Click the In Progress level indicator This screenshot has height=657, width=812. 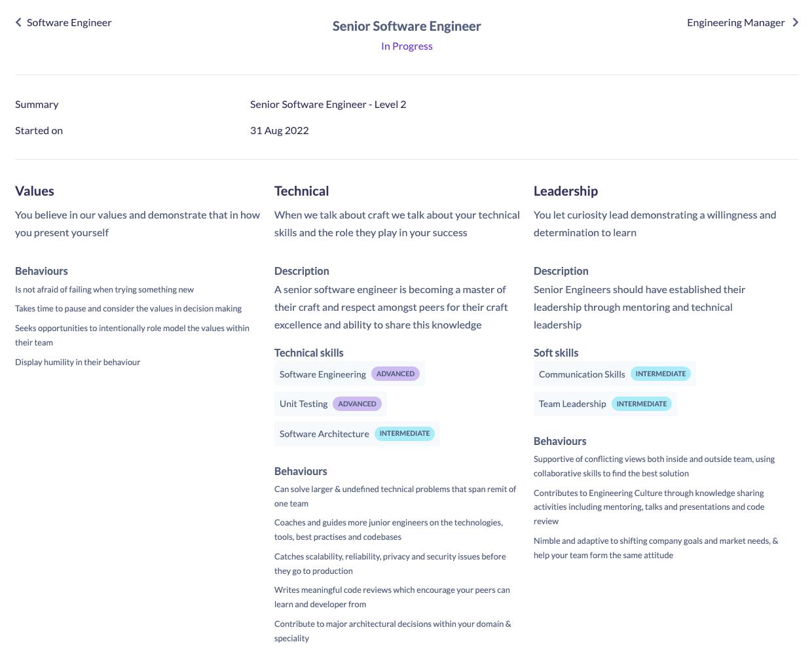click(407, 46)
